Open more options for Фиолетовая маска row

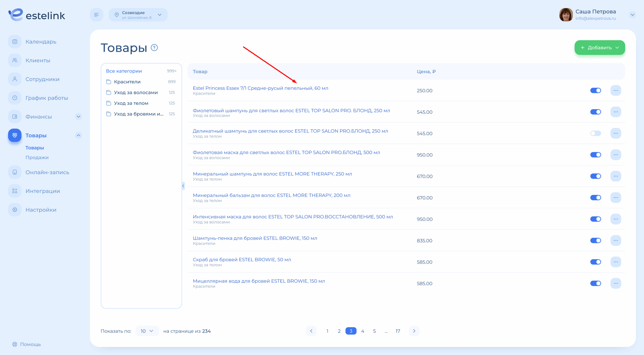click(x=616, y=155)
